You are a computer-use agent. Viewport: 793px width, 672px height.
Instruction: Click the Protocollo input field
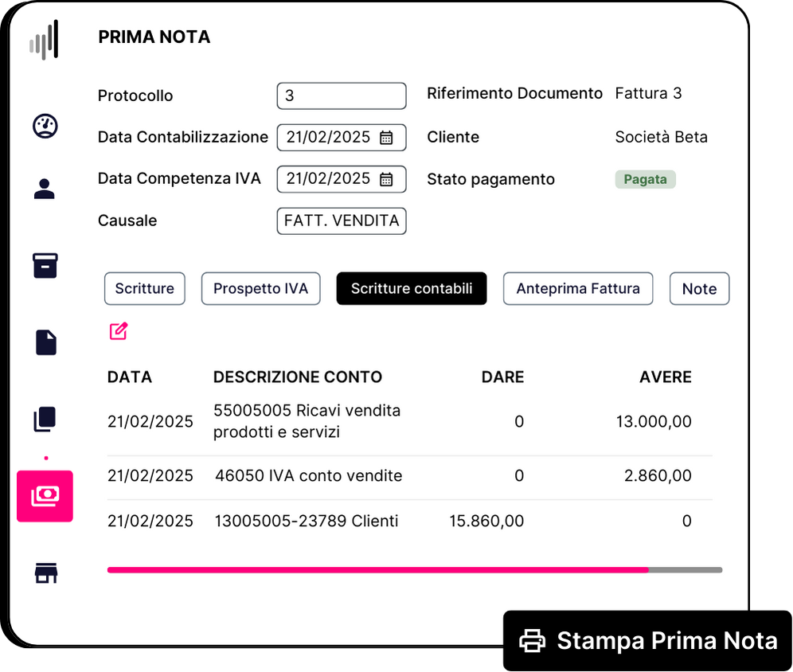click(342, 96)
